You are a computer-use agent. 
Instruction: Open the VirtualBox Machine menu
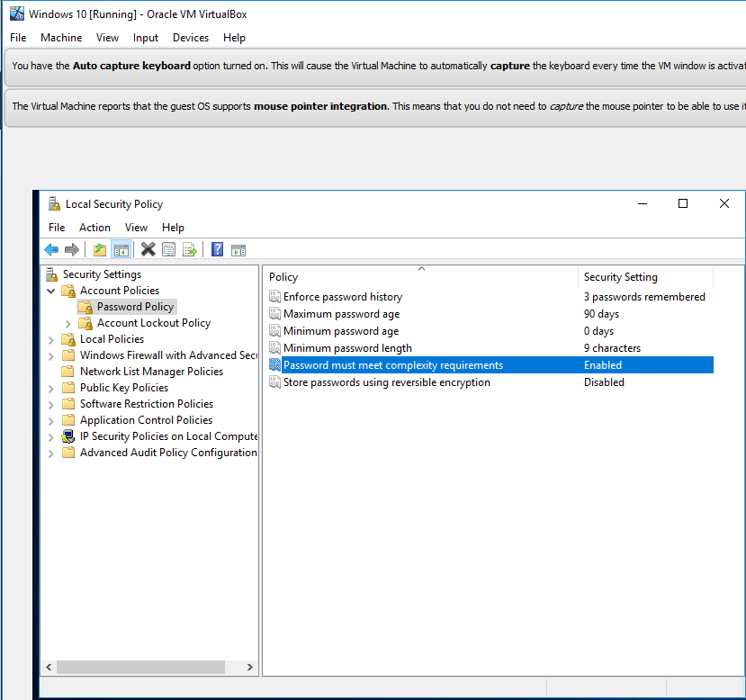[x=61, y=38]
